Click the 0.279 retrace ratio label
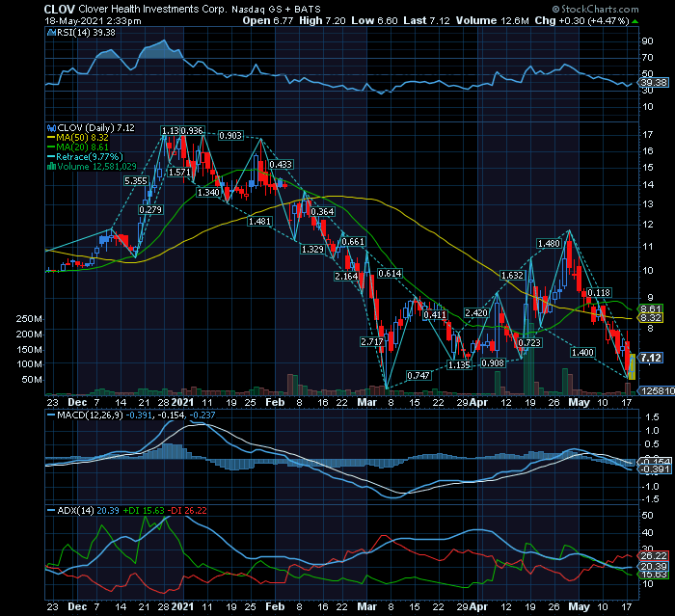Image resolution: width=675 pixels, height=616 pixels. click(150, 209)
